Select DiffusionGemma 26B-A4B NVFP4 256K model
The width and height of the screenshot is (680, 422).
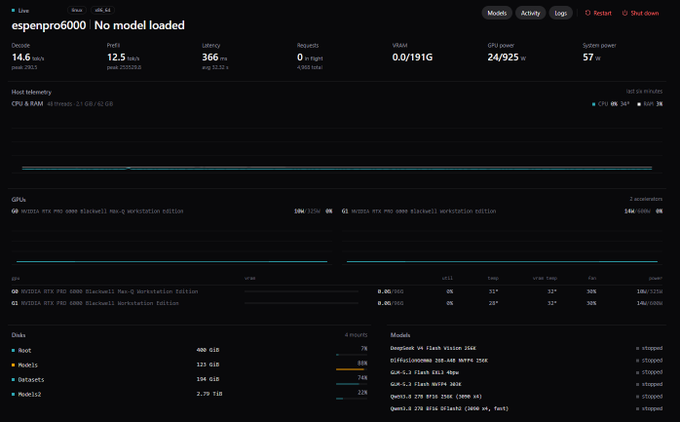coord(439,360)
